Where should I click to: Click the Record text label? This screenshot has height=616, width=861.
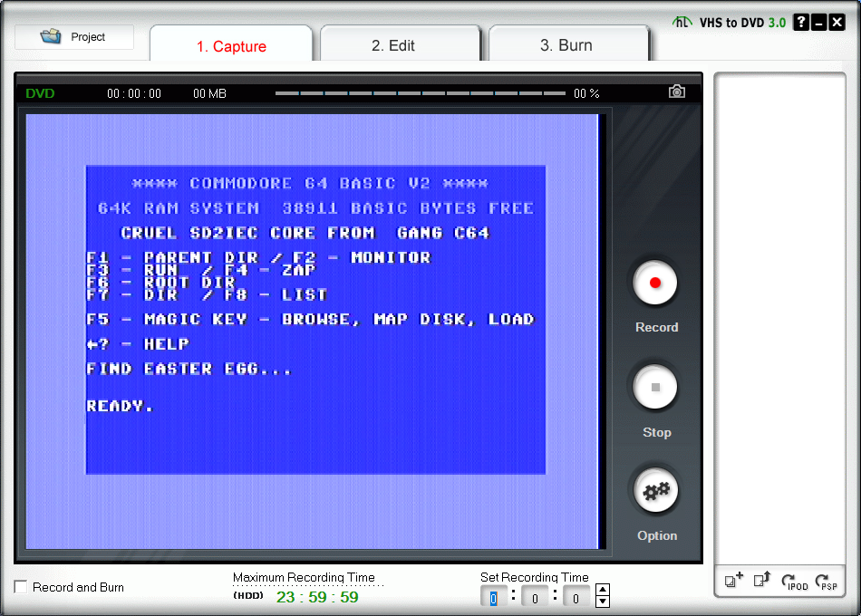coord(657,327)
